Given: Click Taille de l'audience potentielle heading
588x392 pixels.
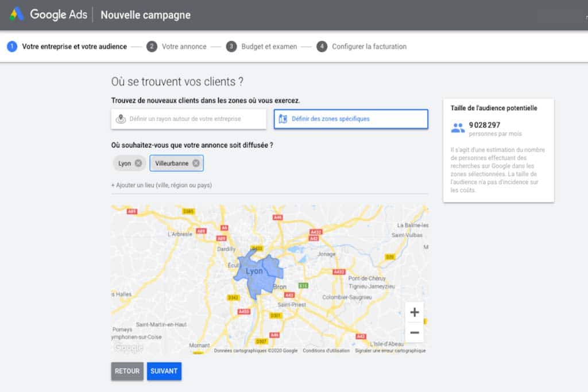Looking at the screenshot, I should coord(493,108).
